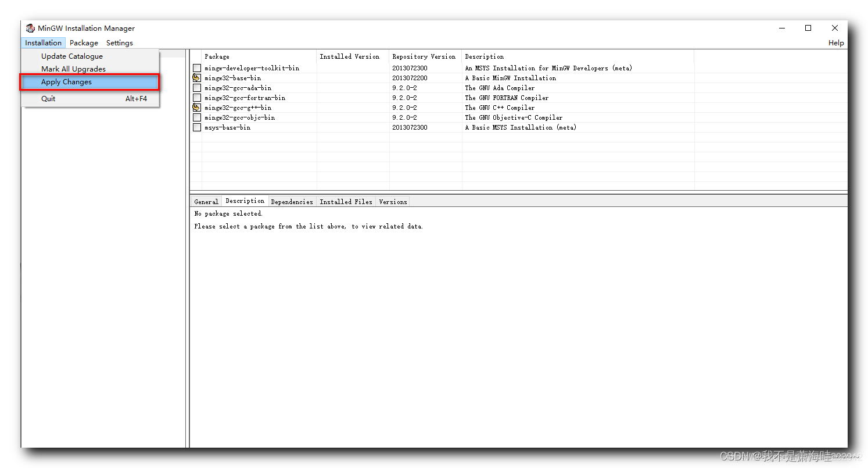The width and height of the screenshot is (868, 468).
Task: Check the msys-base-bin package checkbox
Action: (197, 127)
